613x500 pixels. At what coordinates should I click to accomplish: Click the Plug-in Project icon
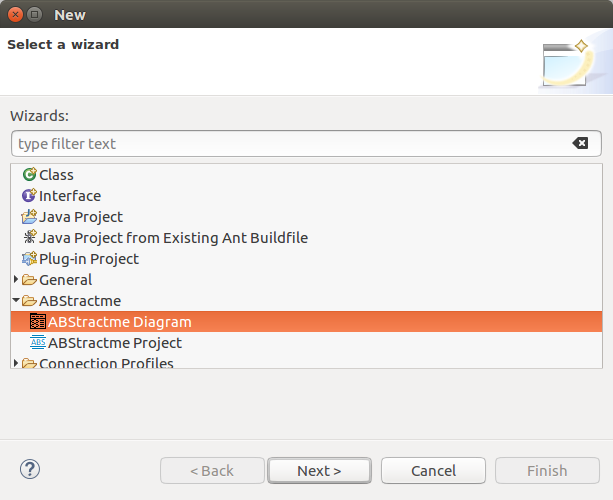click(29, 259)
